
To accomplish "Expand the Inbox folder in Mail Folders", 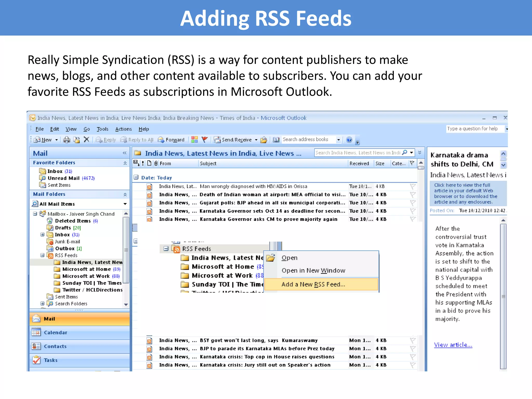I will (x=42, y=235).
